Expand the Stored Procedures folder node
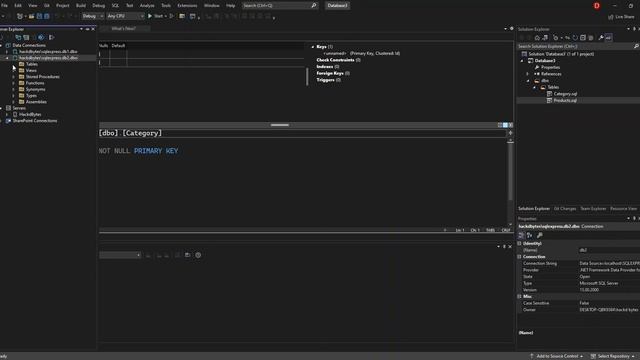 (x=13, y=77)
